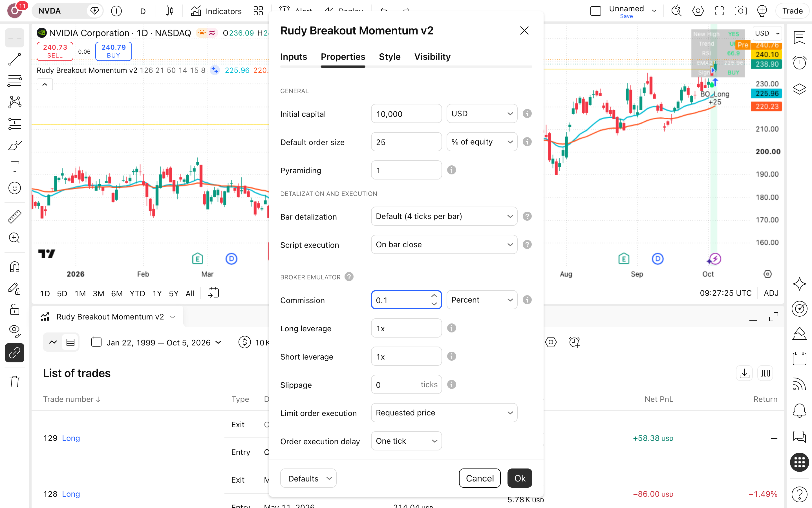Toggle lock all drawing tools
This screenshot has width=812, height=508.
point(14,309)
